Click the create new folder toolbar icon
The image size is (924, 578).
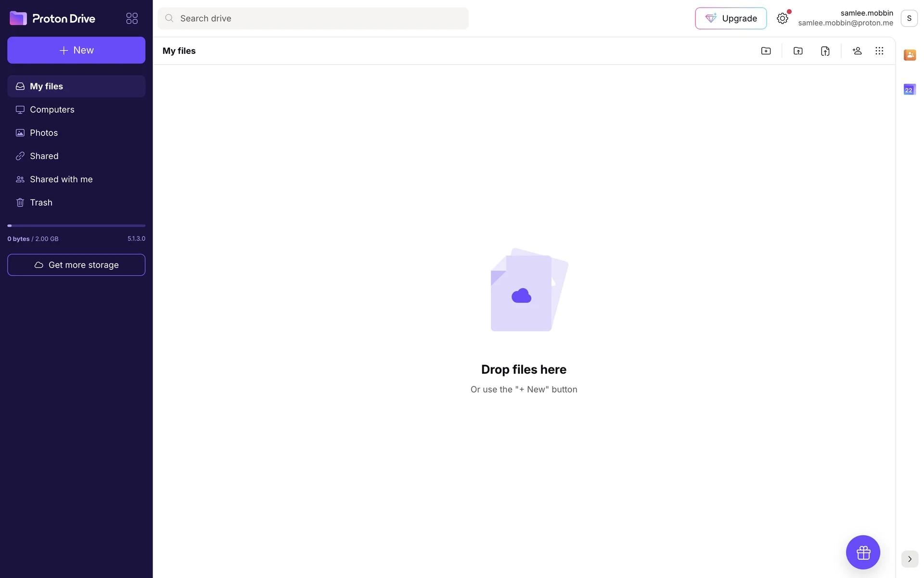tap(766, 51)
